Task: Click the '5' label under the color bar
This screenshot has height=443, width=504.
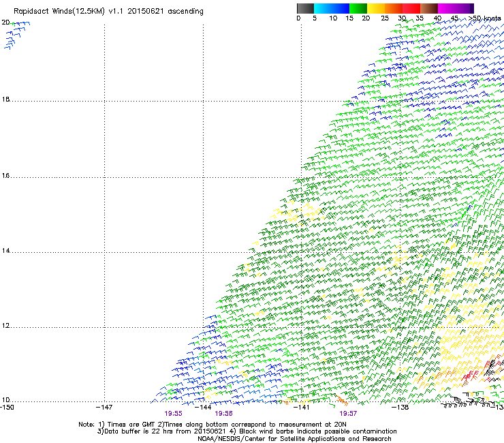Action: (315, 18)
